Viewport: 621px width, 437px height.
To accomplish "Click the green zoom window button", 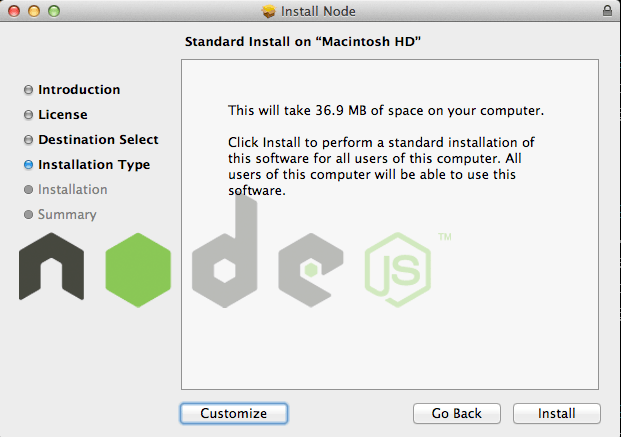I will [54, 11].
